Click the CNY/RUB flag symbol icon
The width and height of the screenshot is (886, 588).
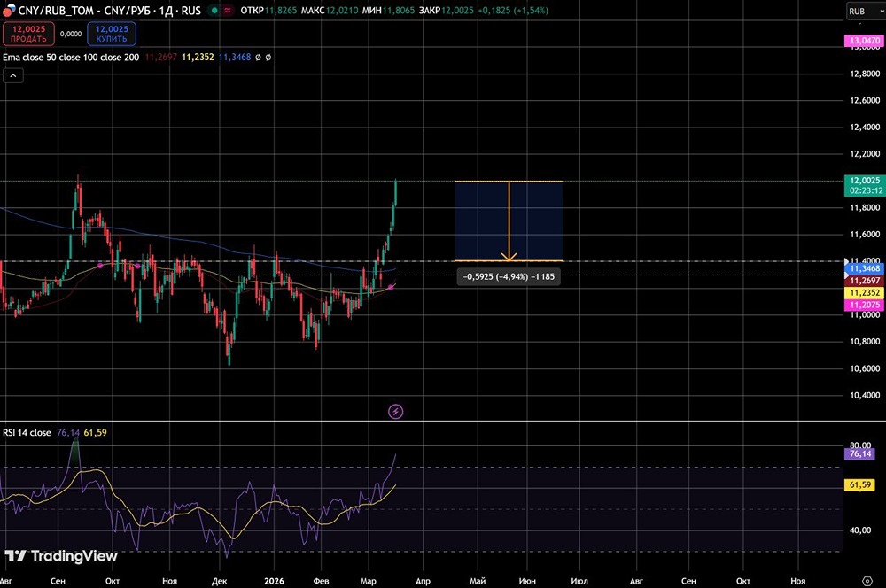click(x=9, y=10)
